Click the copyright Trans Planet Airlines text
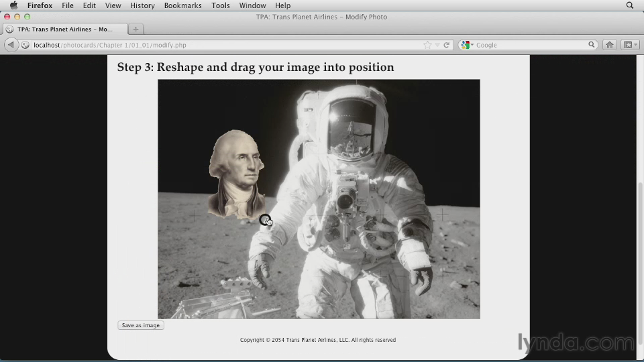The height and width of the screenshot is (362, 644). (x=318, y=340)
